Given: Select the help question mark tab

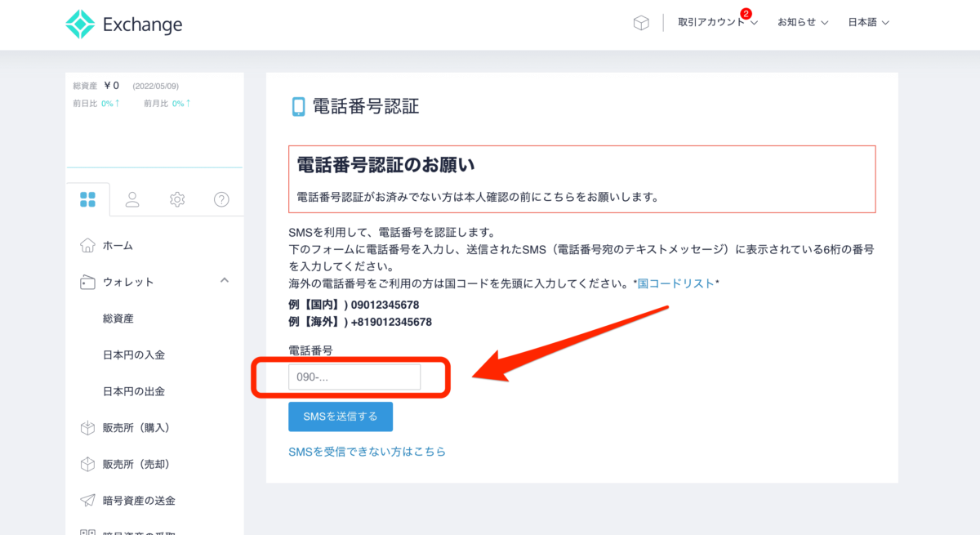Looking at the screenshot, I should click(x=221, y=199).
